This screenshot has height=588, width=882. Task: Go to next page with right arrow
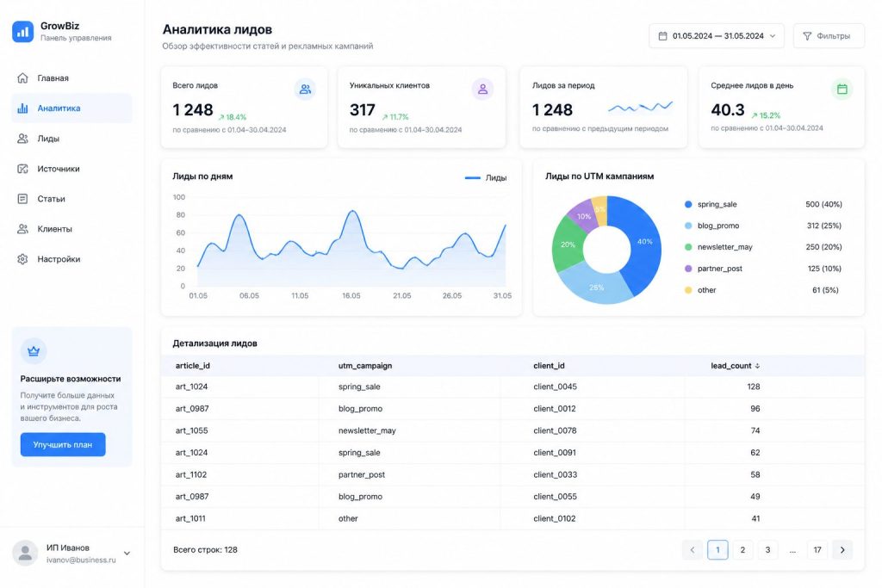click(x=842, y=550)
